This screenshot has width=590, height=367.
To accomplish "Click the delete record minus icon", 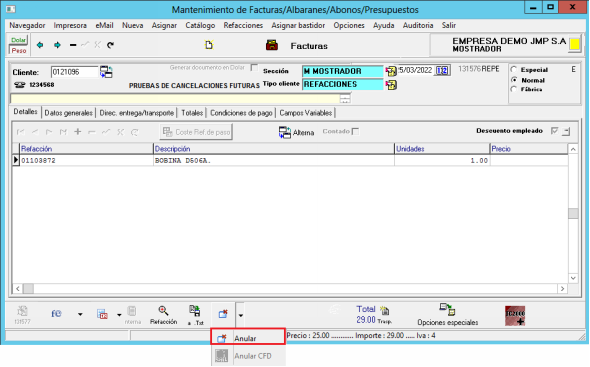I will (73, 45).
